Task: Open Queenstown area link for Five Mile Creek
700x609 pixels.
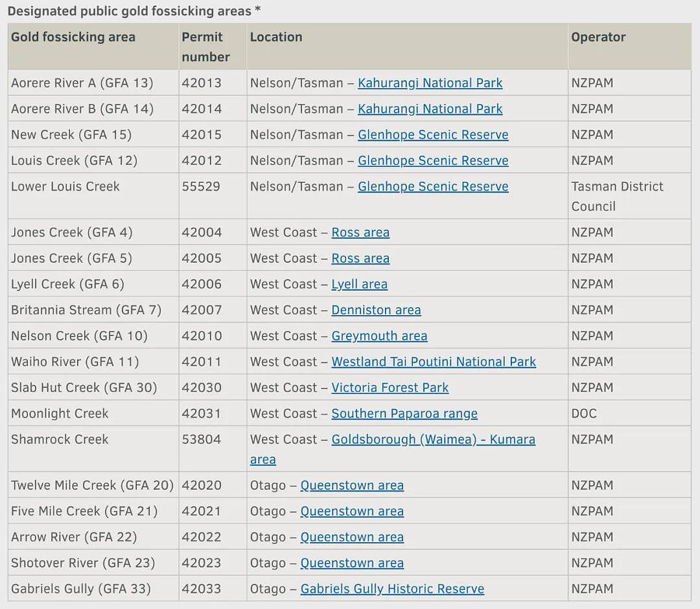Action: click(352, 512)
